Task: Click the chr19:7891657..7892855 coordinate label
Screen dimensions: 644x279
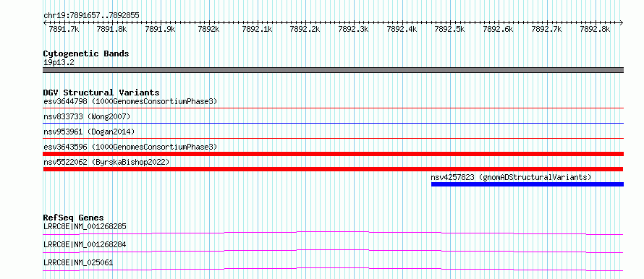Action: click(91, 16)
